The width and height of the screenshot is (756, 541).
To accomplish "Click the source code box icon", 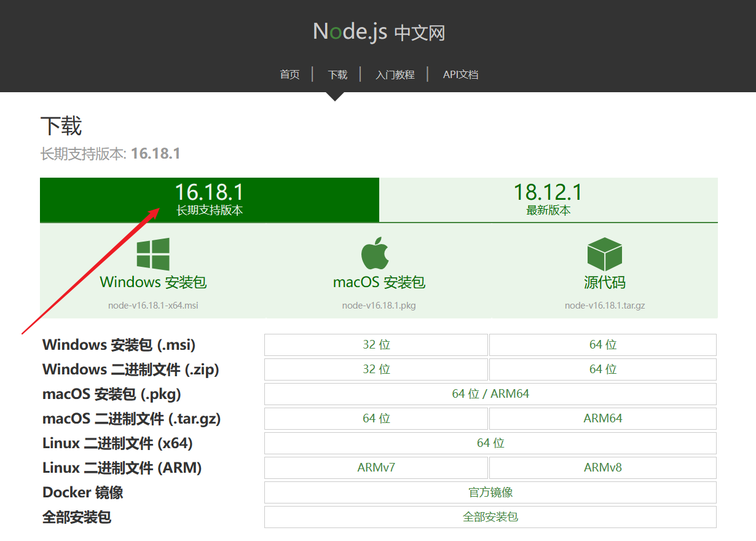I will (x=605, y=254).
